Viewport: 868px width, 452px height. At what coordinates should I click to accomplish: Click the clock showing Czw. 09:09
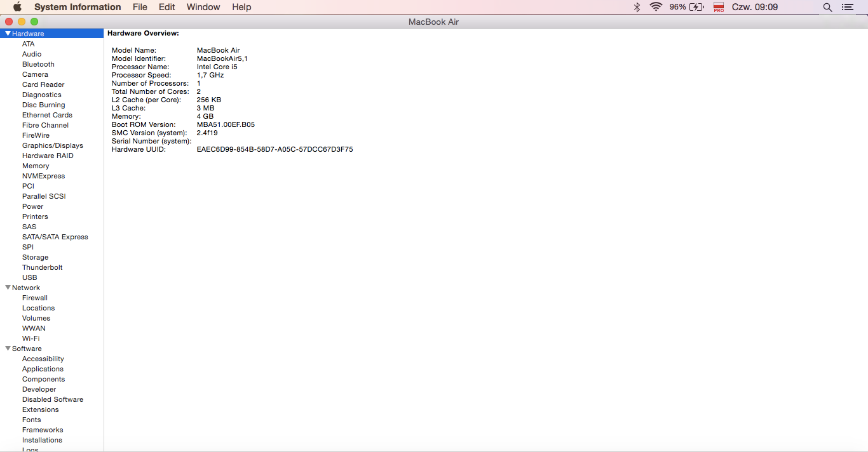(756, 7)
